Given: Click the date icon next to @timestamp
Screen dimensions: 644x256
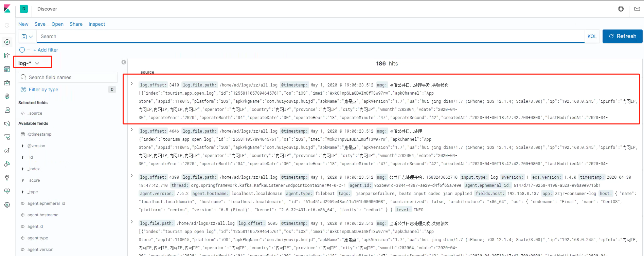Looking at the screenshot, I should [23, 134].
